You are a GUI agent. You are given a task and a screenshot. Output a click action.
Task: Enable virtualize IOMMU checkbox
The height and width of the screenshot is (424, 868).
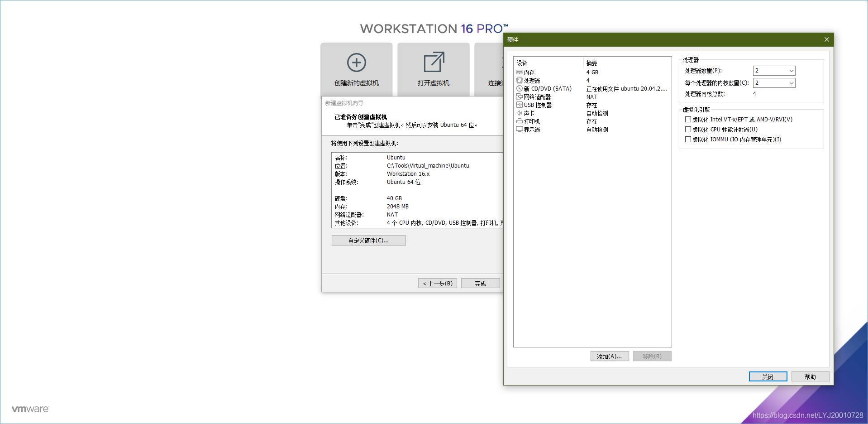(x=688, y=140)
